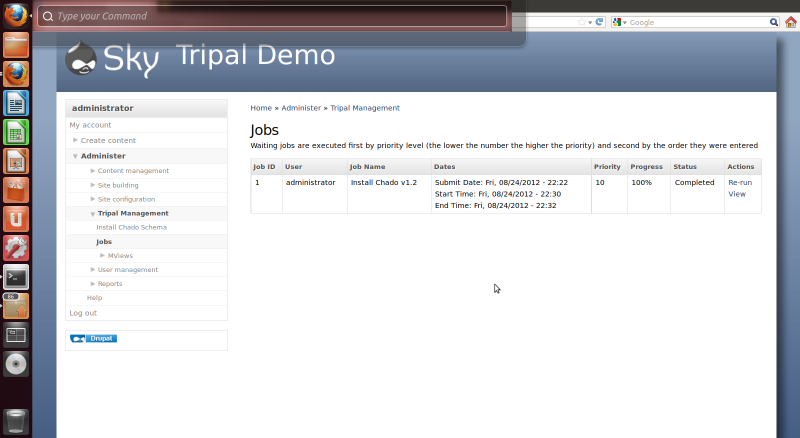Click the search magnifier in Google box

coord(773,22)
